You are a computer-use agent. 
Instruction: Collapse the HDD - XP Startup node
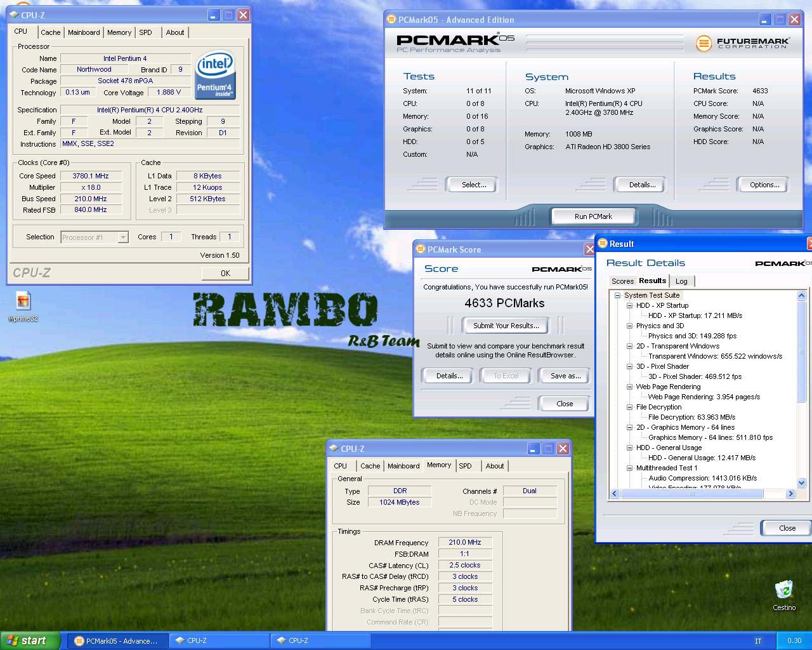[629, 305]
